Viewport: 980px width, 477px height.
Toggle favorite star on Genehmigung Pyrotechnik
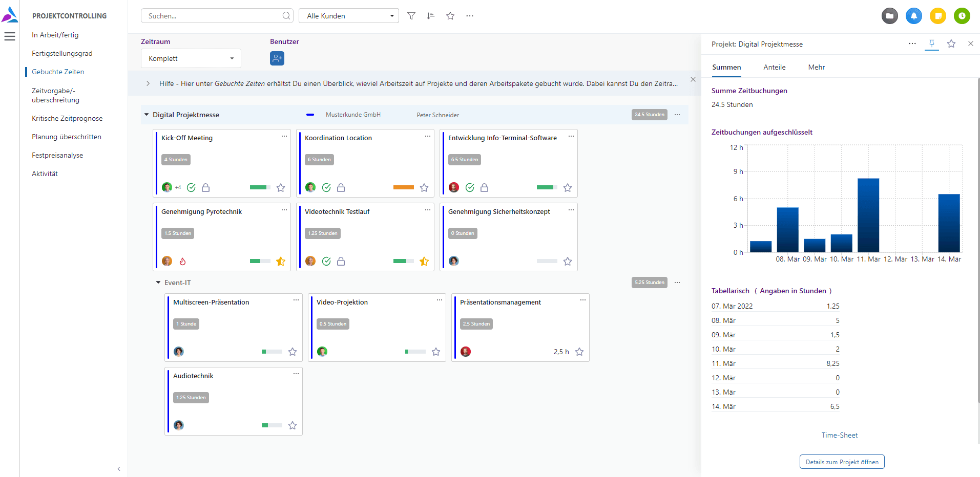[281, 262]
